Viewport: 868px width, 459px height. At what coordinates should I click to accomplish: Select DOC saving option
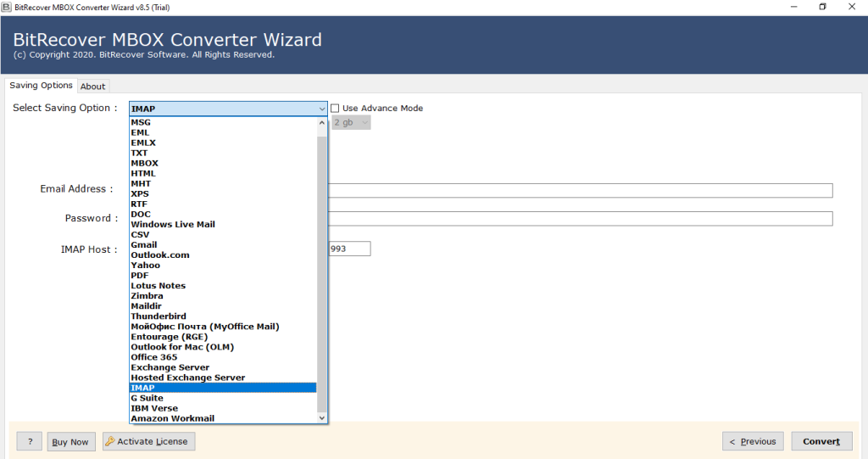pyautogui.click(x=223, y=215)
